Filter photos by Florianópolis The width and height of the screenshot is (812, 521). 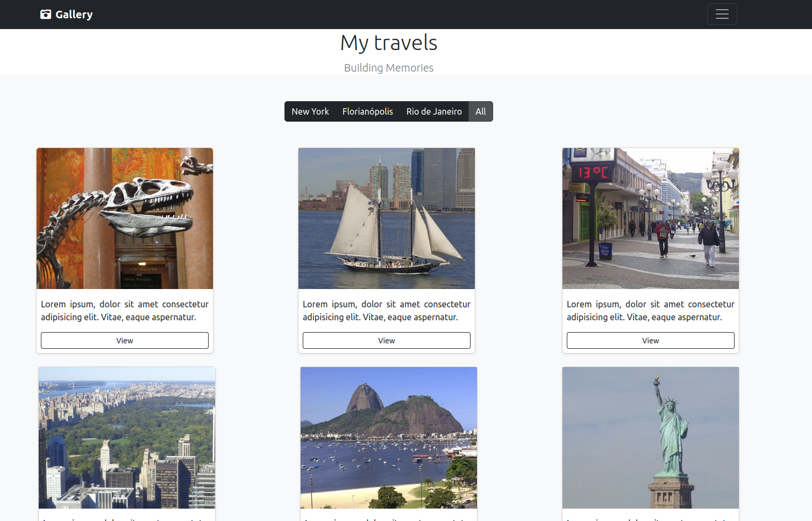click(368, 111)
